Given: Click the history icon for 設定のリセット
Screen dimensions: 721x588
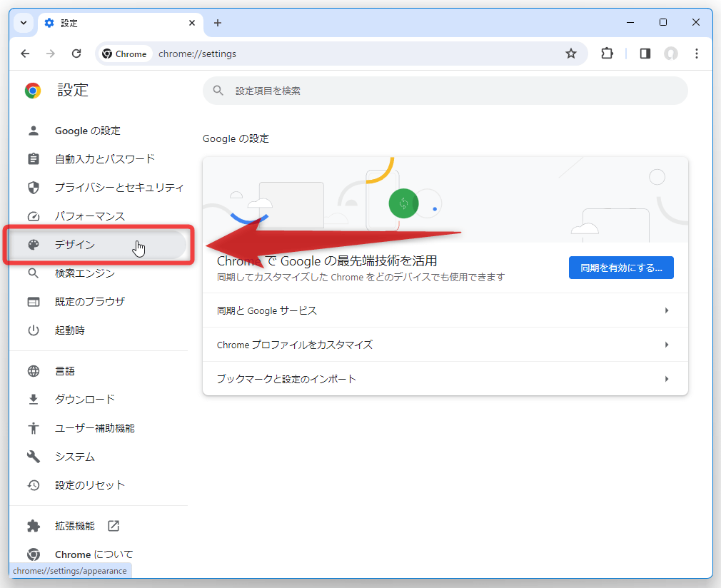Looking at the screenshot, I should (34, 485).
